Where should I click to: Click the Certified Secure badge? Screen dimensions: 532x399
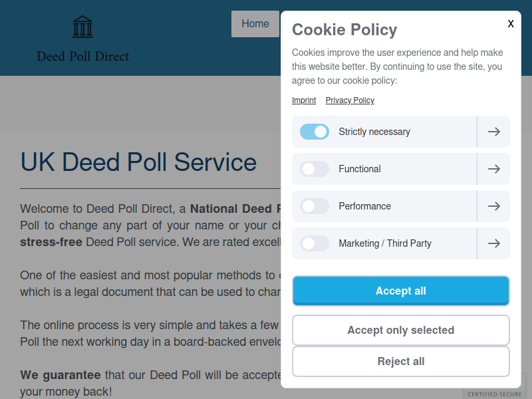click(495, 393)
